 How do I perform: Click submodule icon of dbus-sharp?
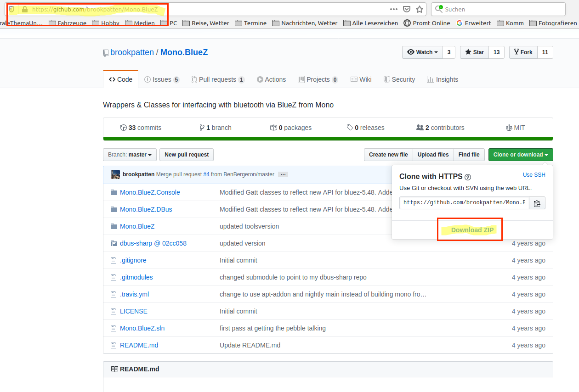tap(114, 243)
